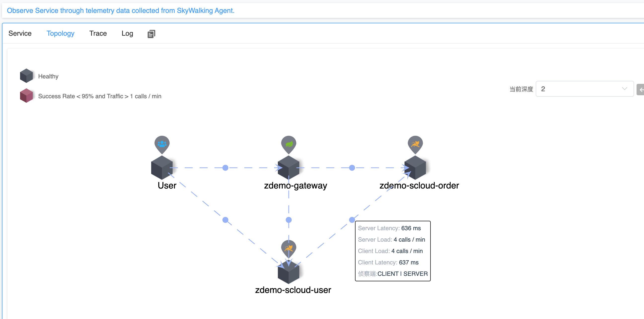
Task: Select the zdemo-scloud-user node cube
Action: point(288,272)
